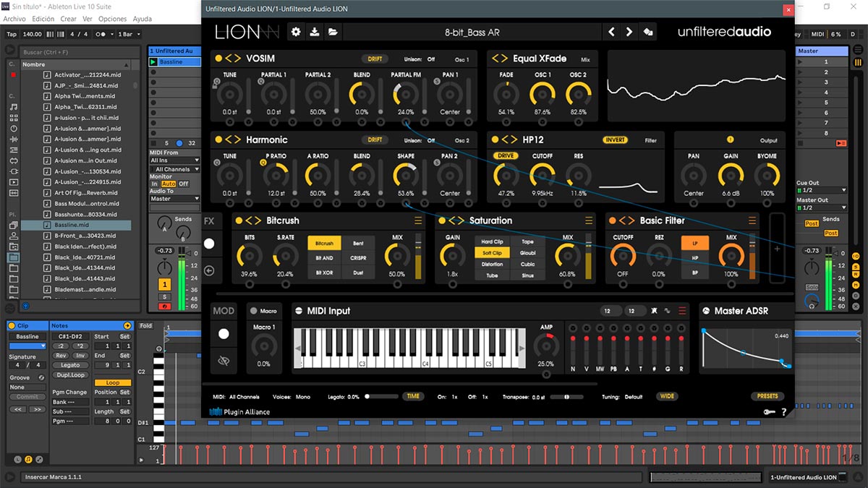Click the bug icon in MIDI Input header
The height and width of the screenshot is (488, 868).
click(x=654, y=311)
